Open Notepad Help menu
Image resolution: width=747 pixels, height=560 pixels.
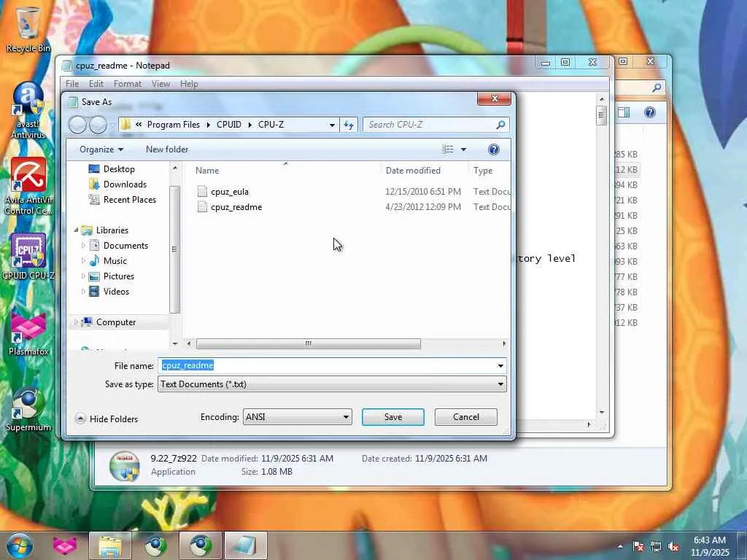[x=189, y=84]
